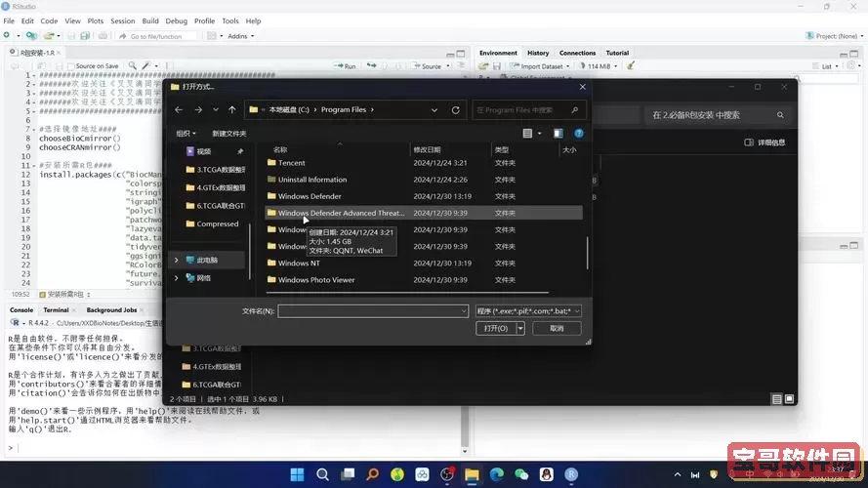
Task: Switch to the Background Jobs tab
Action: click(111, 310)
